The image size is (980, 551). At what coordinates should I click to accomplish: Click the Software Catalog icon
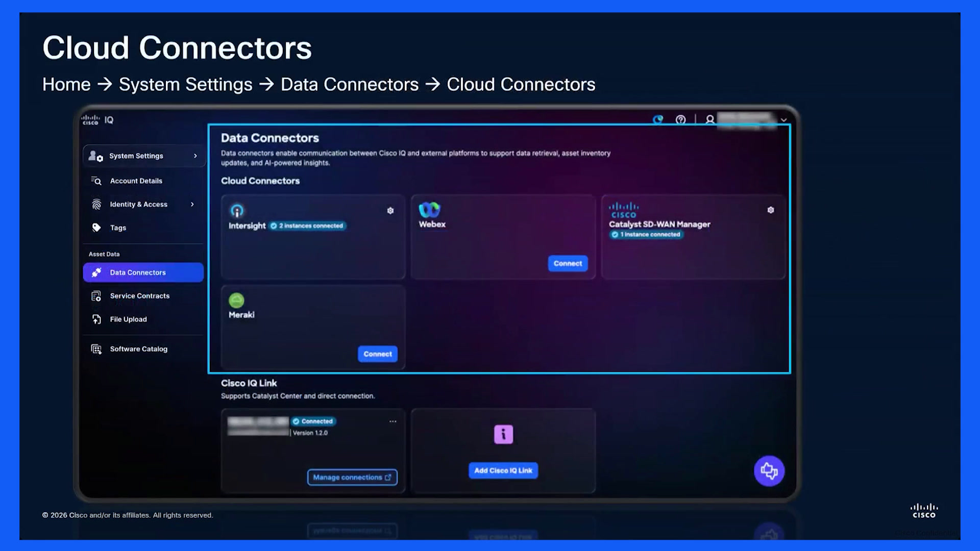[x=96, y=349]
